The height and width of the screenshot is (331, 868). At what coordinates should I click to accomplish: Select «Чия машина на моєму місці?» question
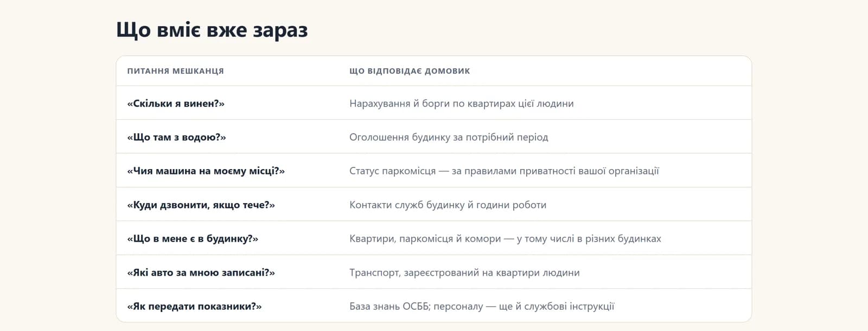pos(206,171)
